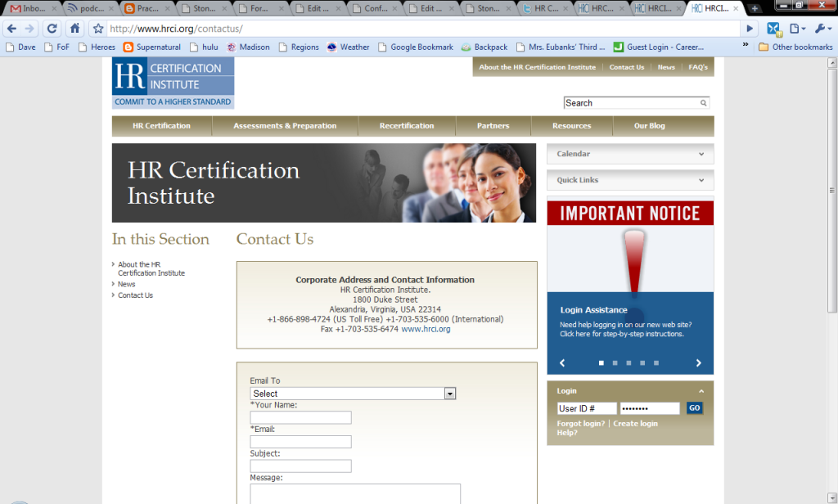Switch to the Gmail Inbox tab
Viewport: 838px width, 504px height.
pyautogui.click(x=33, y=8)
